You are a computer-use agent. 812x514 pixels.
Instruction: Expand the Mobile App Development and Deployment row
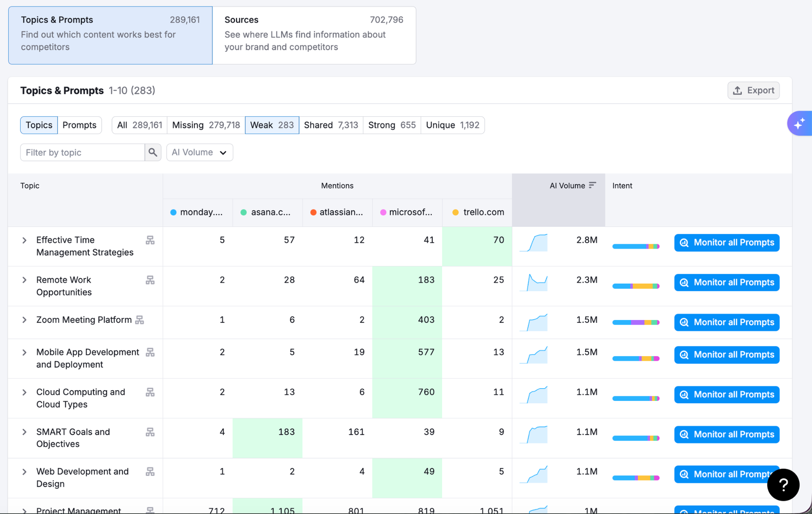click(24, 352)
